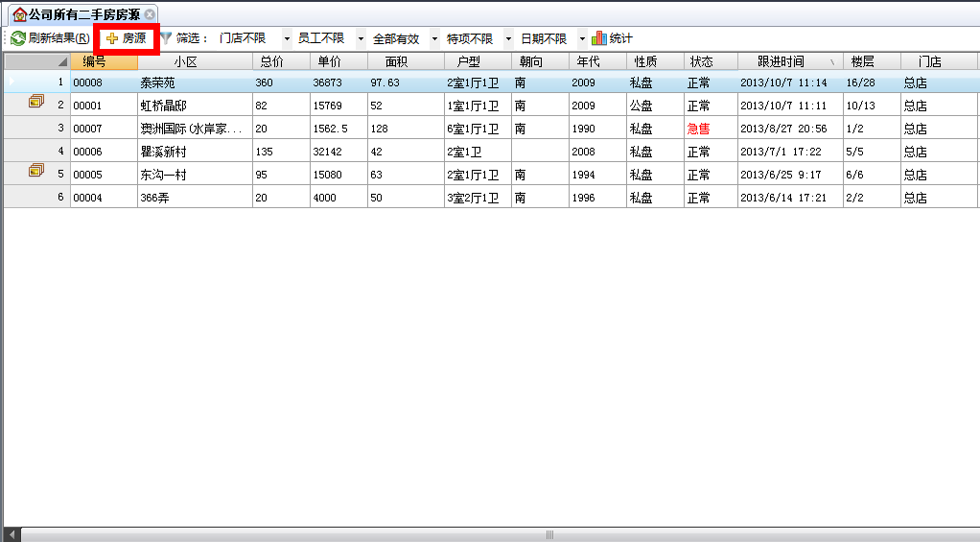Select the 泰荣苑 community cell
This screenshot has height=542, width=980.
coord(195,82)
